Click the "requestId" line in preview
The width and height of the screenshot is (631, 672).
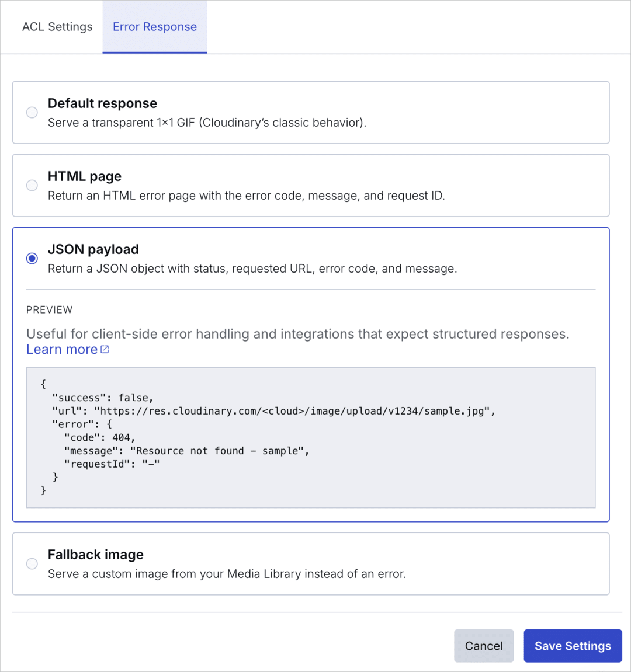[112, 464]
